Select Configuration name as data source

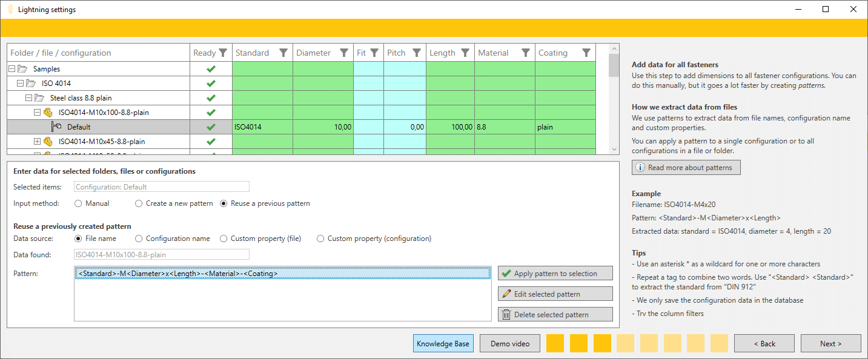click(139, 239)
